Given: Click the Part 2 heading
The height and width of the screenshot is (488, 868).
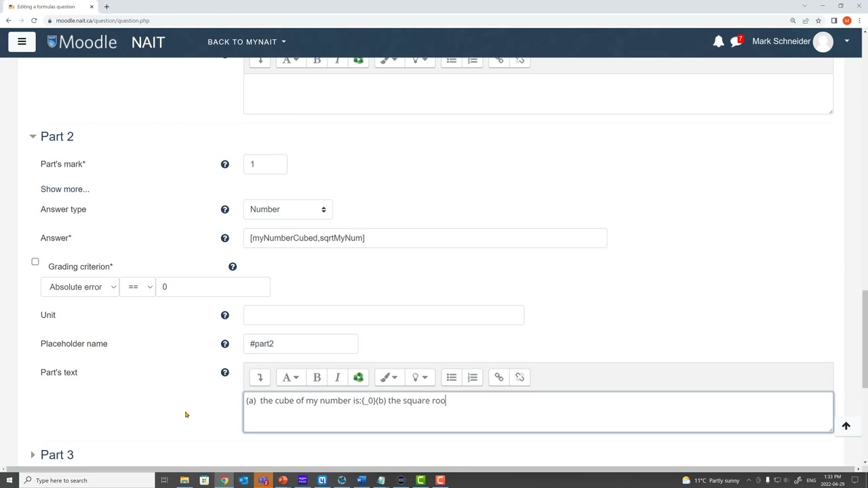Looking at the screenshot, I should [x=57, y=137].
